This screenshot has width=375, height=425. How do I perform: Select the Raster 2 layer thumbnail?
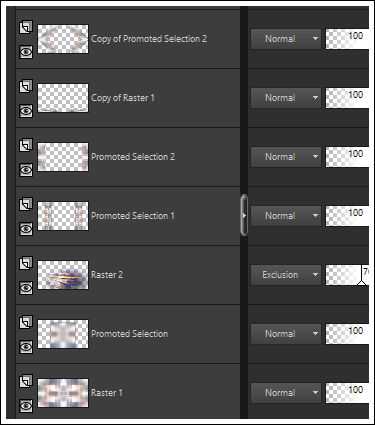pyautogui.click(x=63, y=275)
